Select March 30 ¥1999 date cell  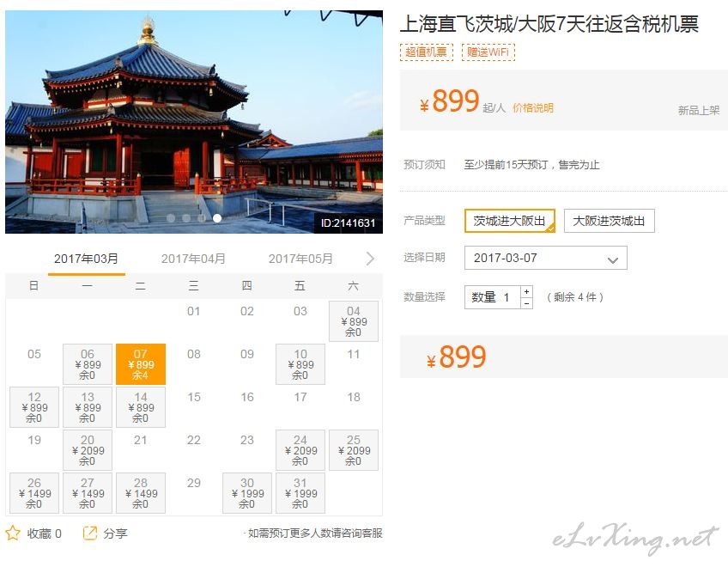point(247,493)
